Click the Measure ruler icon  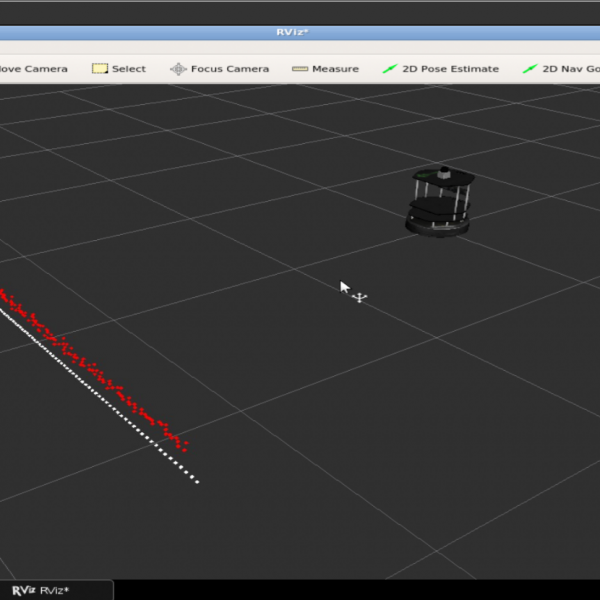tap(300, 69)
